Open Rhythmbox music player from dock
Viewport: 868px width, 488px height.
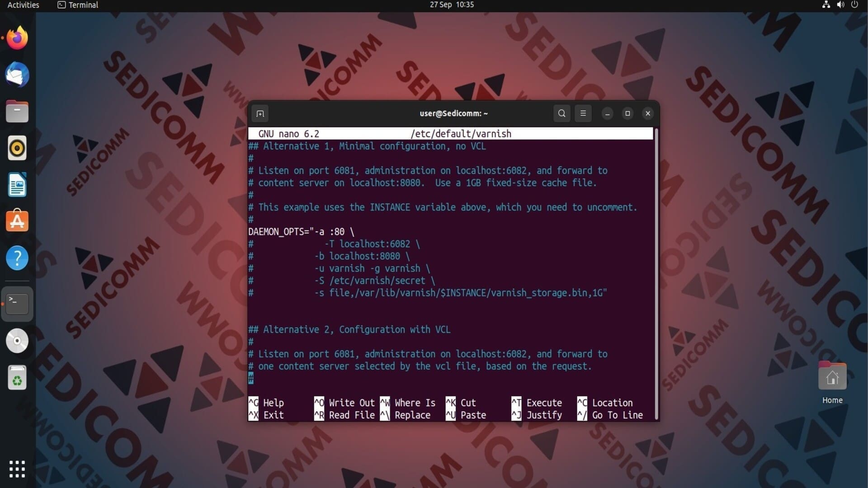17,148
